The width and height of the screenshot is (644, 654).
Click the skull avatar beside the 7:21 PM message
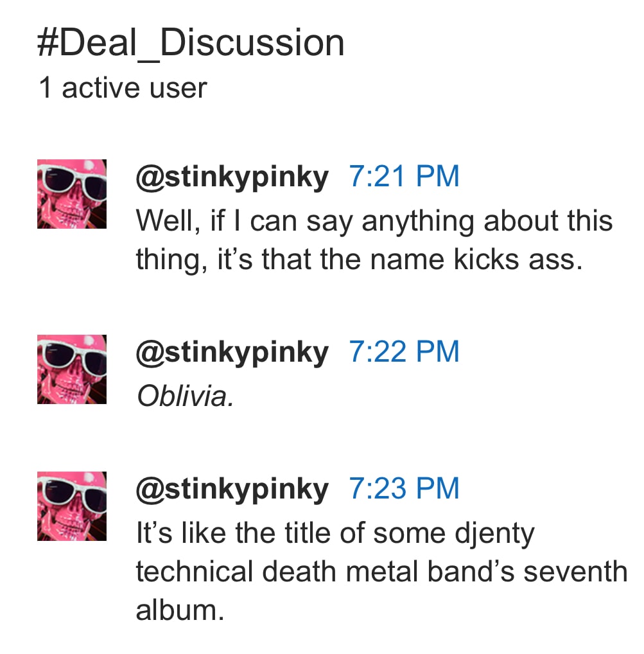[x=71, y=194]
